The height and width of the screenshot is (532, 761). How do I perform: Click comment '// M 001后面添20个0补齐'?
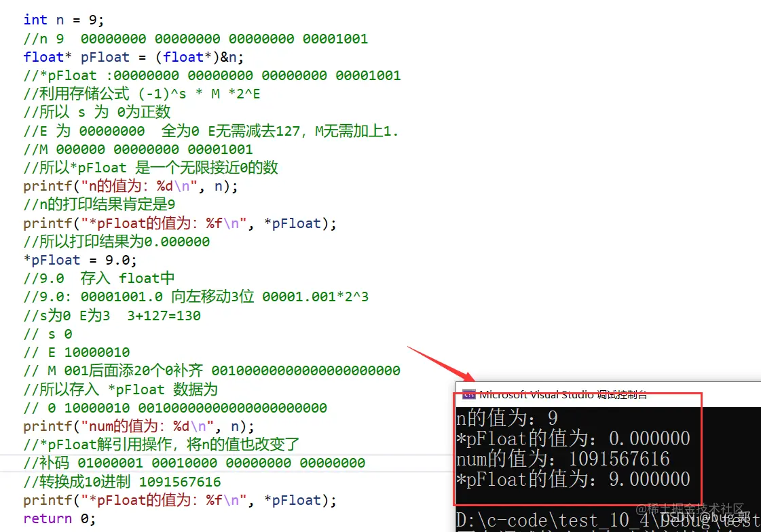(212, 371)
